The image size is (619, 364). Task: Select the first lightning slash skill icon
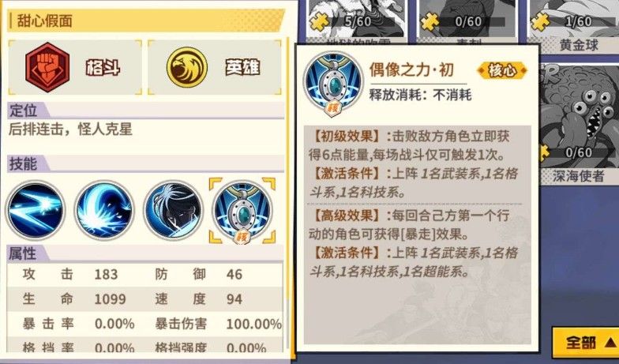coord(36,210)
